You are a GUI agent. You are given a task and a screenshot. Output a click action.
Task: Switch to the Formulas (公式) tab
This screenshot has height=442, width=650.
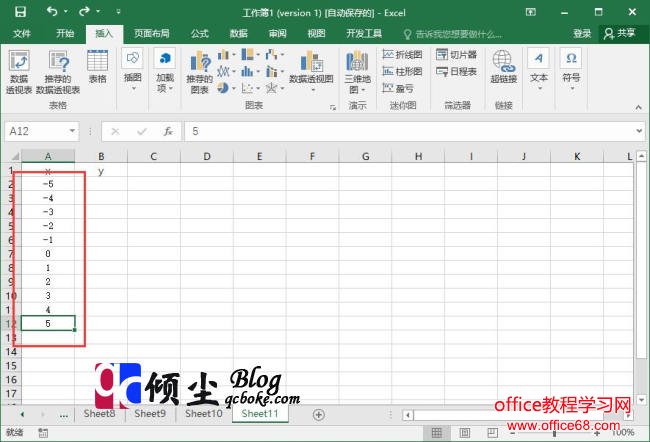pos(199,34)
